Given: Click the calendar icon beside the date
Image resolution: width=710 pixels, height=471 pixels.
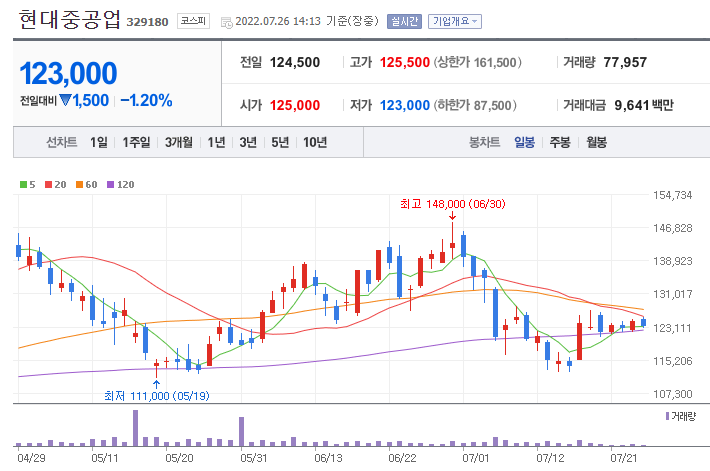Looking at the screenshot, I should [226, 22].
